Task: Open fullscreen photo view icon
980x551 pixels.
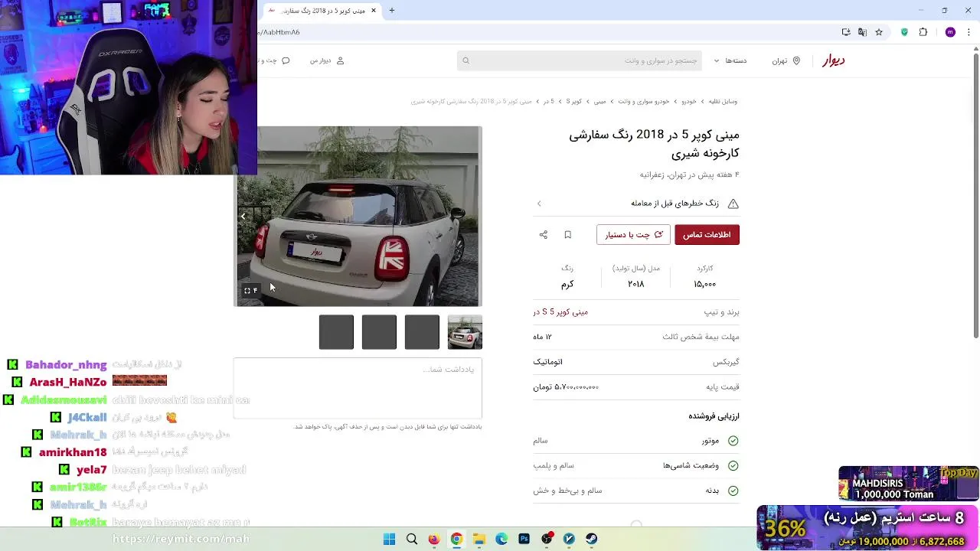Action: pyautogui.click(x=247, y=291)
